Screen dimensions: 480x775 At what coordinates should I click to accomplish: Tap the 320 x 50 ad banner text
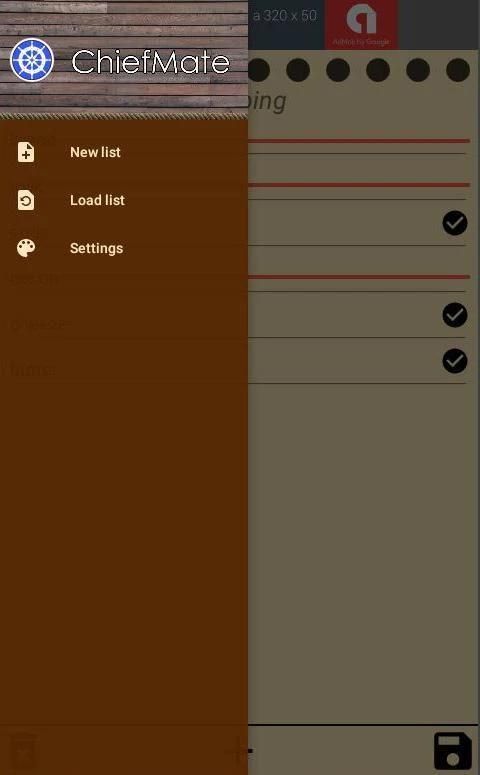[x=285, y=16]
